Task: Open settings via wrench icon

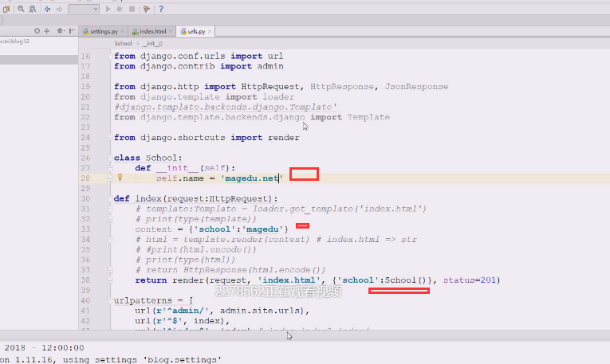Action: (147, 9)
